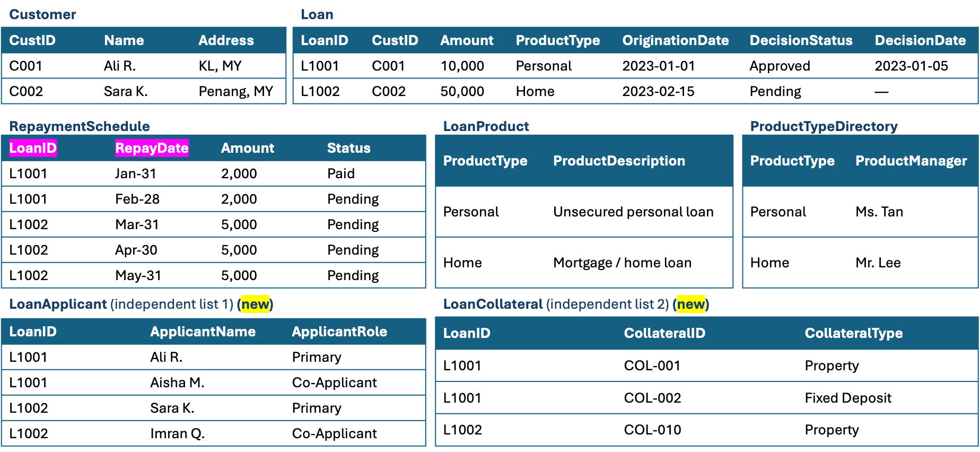Image resolution: width=980 pixels, height=452 pixels.
Task: Click the "ProductManager" column header
Action: coord(911,161)
